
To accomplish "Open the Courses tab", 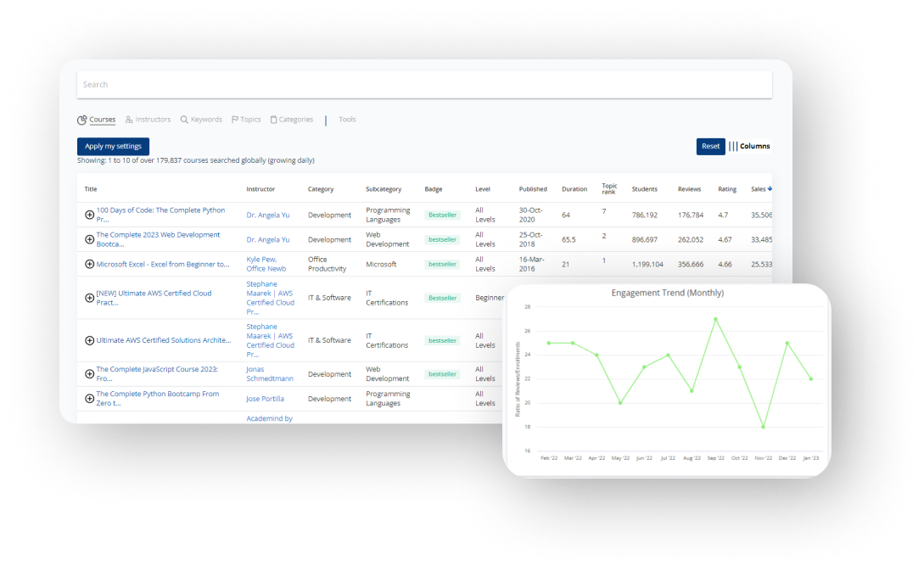I will (x=102, y=120).
